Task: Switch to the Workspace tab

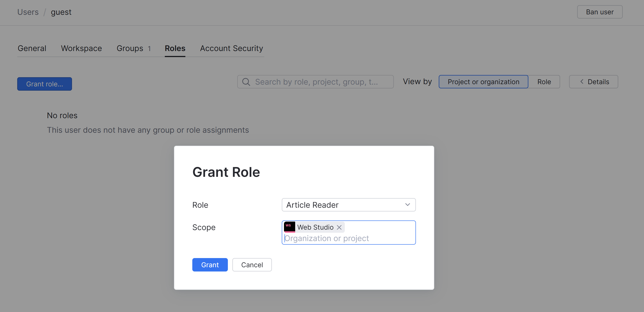Action: point(81,48)
